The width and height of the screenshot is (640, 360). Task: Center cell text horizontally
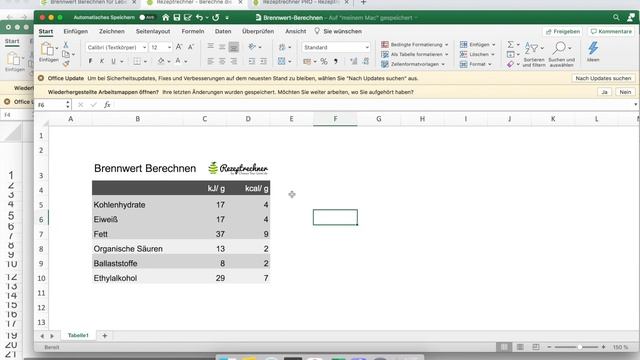(x=222, y=61)
